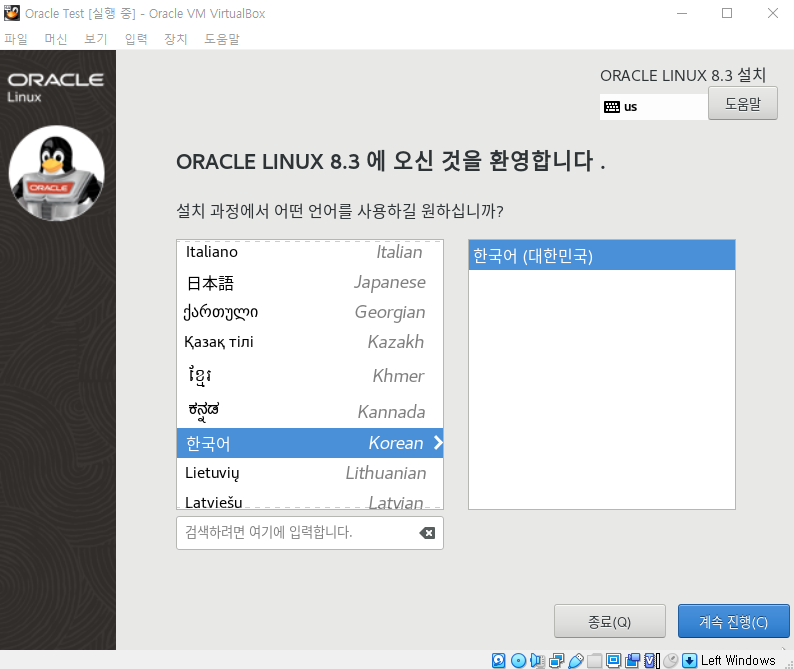
Task: Open the 장치 menu
Action: pyautogui.click(x=176, y=39)
